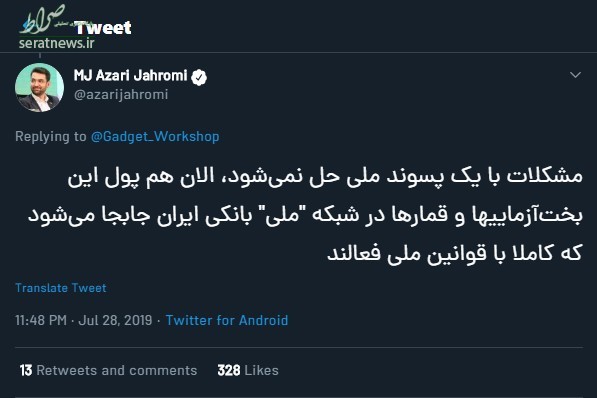Click the thread connector line above avatar

[40, 56]
